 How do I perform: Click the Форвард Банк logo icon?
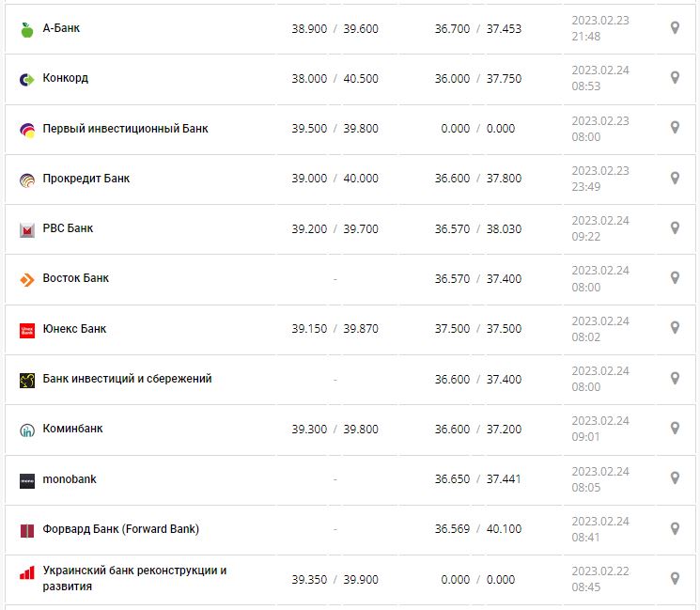pyautogui.click(x=26, y=530)
